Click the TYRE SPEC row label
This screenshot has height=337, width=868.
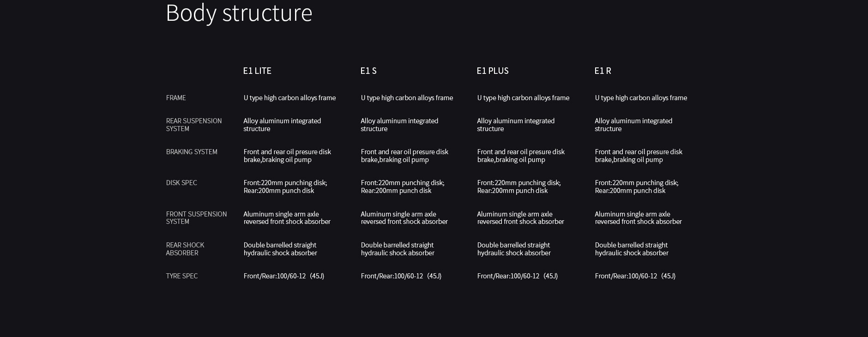(182, 276)
